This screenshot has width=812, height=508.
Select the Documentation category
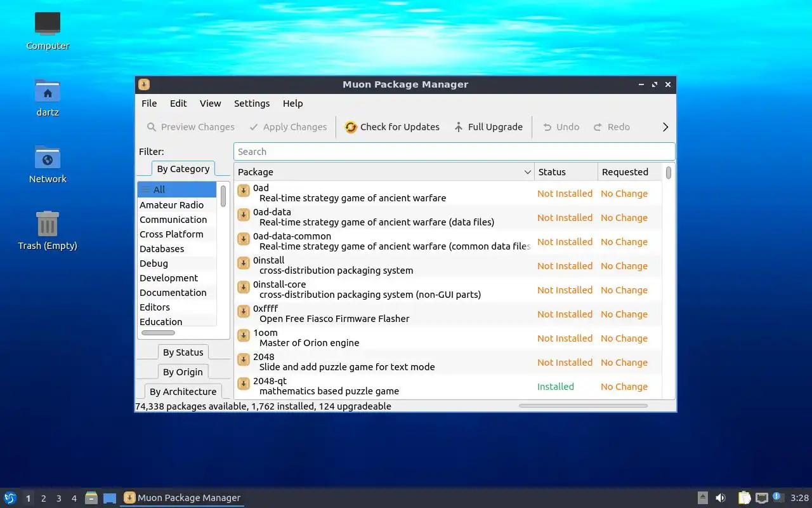pyautogui.click(x=177, y=293)
